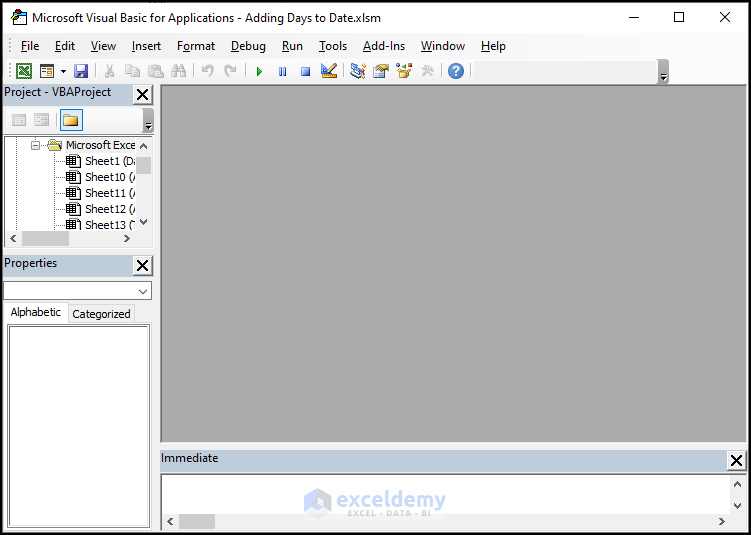
Task: Click project tree scroll down arrow
Action: 143,222
